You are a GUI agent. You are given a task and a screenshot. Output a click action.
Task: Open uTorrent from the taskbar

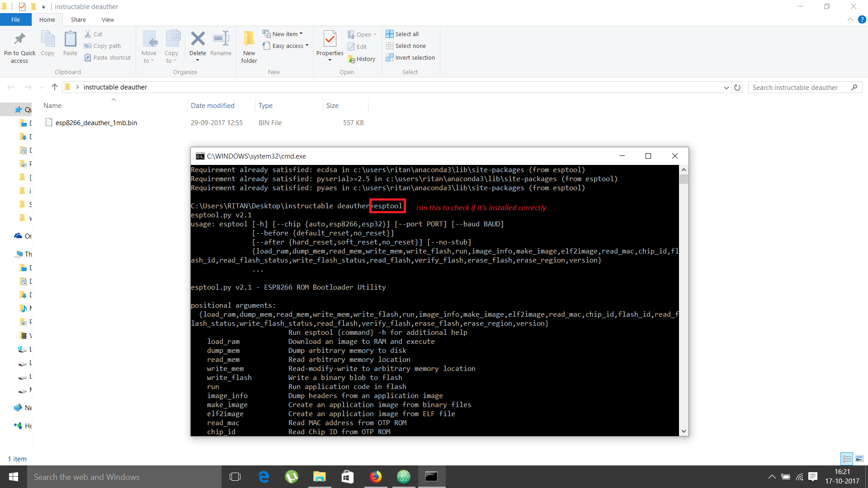[x=292, y=477]
